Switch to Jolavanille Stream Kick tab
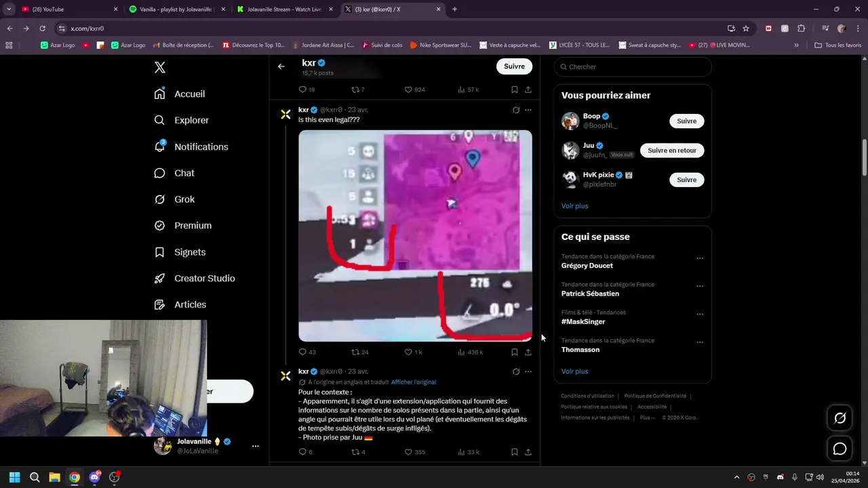The width and height of the screenshot is (868, 488). pos(284,9)
